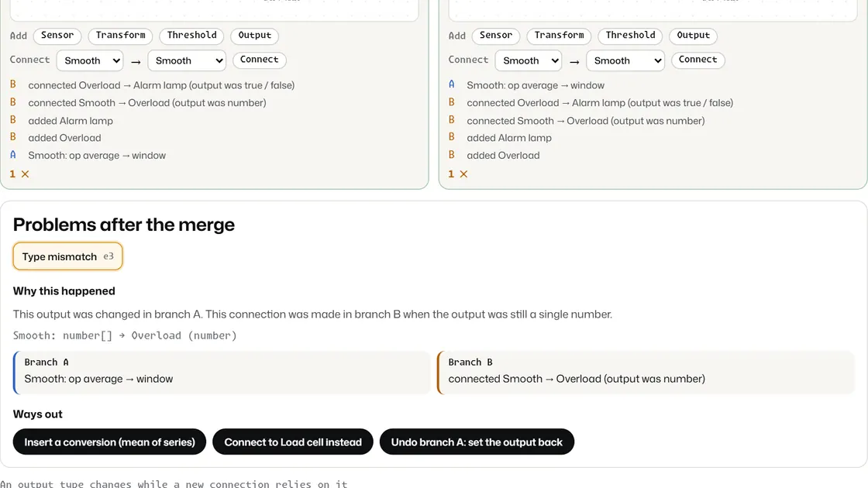This screenshot has width=868, height=488.
Task: Open right panel source Smooth dropdown
Action: (528, 60)
